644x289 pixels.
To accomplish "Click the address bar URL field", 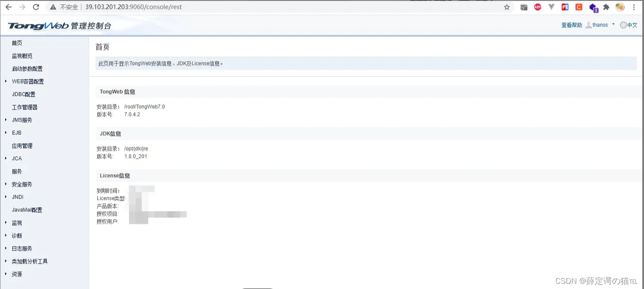I will 274,7.
